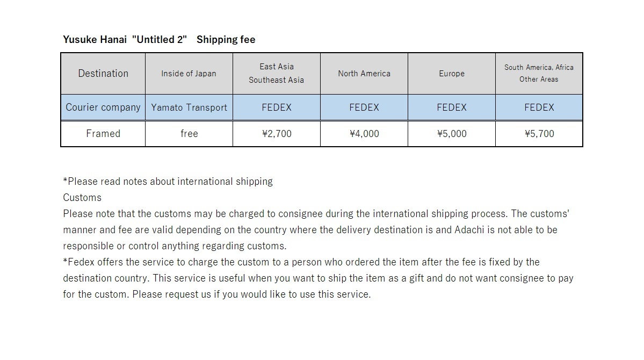
Task: Click FEDEX cell under Europe
Action: 451,107
